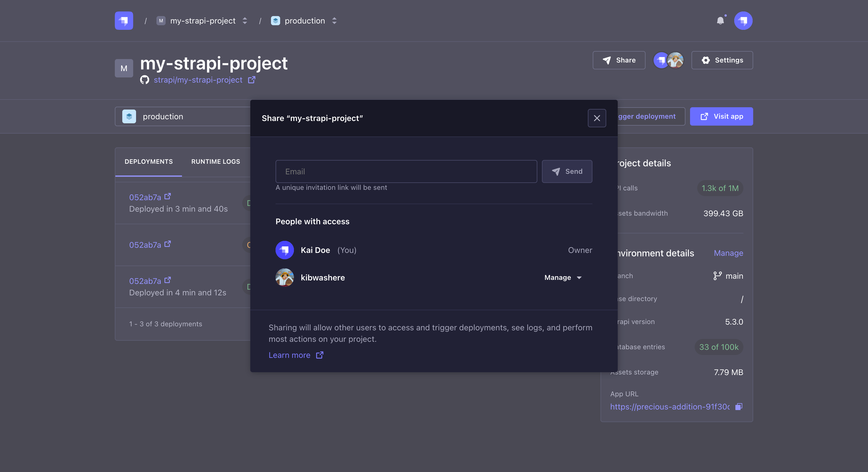Expand the my-strapi-project breadcrumb selector
The width and height of the screenshot is (868, 472).
(x=245, y=21)
